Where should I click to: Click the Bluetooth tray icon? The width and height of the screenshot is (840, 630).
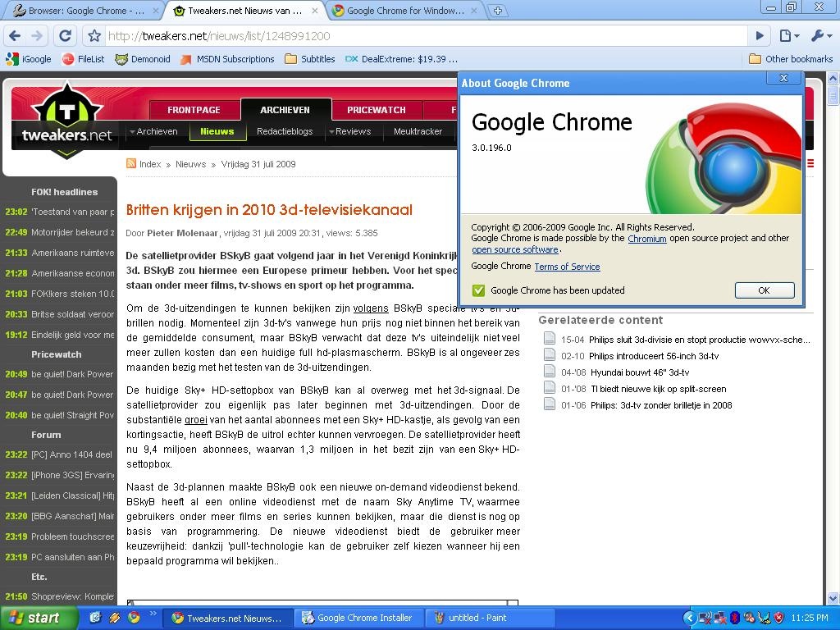735,619
